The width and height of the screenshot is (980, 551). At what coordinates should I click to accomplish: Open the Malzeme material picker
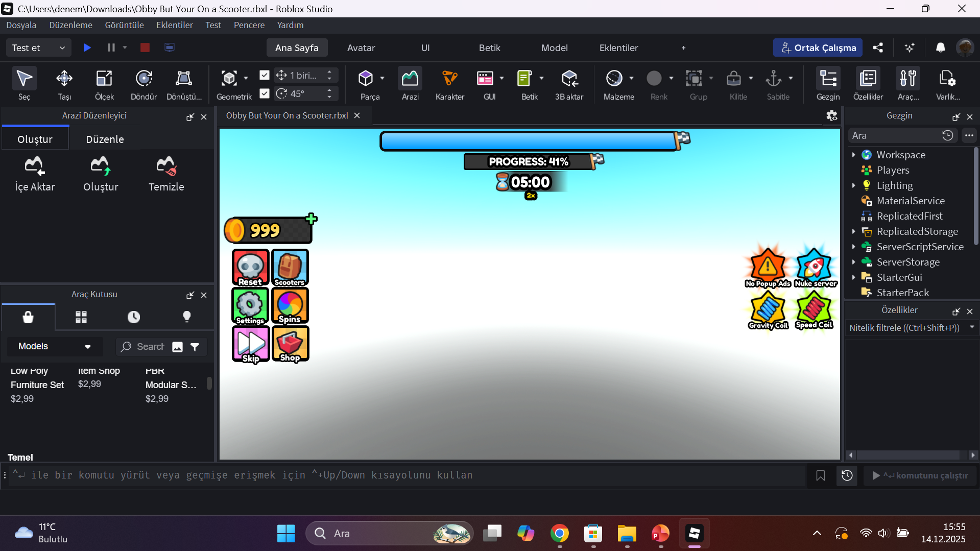614,79
